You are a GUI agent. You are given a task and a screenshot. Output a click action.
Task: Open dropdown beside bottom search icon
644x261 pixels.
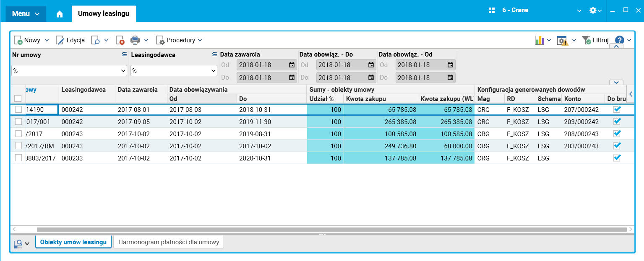[27, 243]
